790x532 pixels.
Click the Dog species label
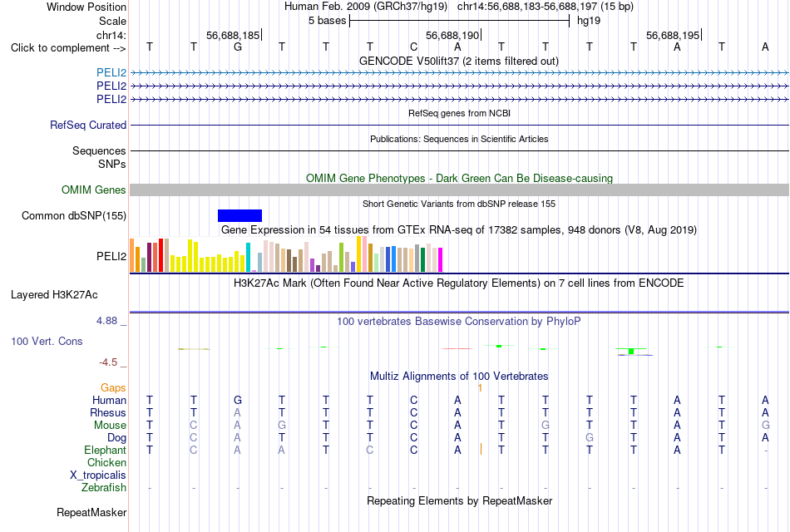(x=116, y=438)
